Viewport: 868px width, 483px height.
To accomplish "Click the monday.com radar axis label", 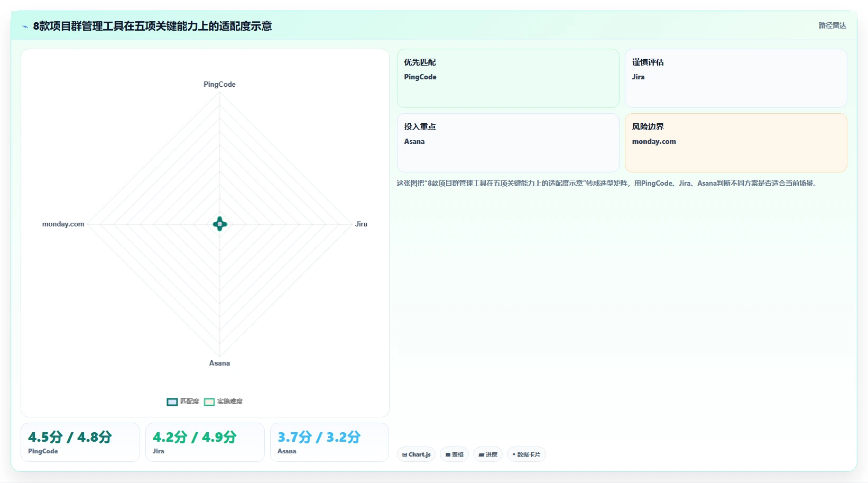I will 63,224.
